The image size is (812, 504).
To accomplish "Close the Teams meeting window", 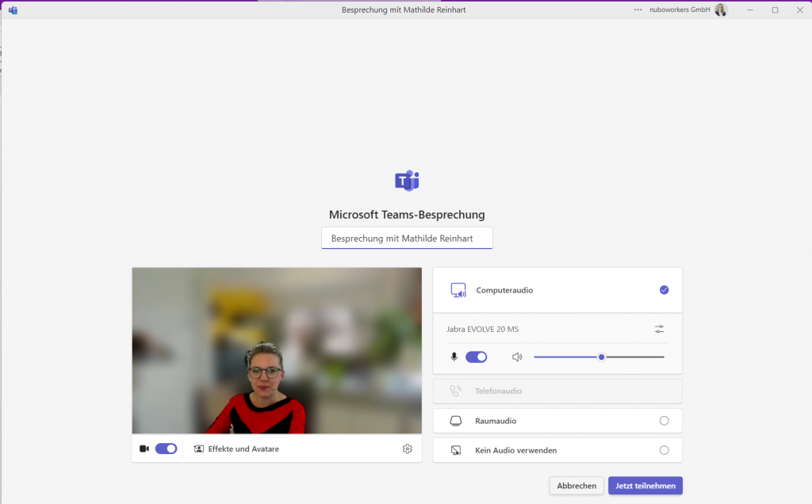I will [799, 10].
